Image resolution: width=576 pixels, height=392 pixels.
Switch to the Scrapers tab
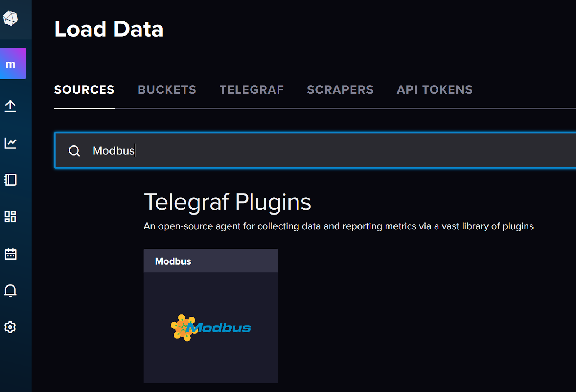[x=340, y=90]
